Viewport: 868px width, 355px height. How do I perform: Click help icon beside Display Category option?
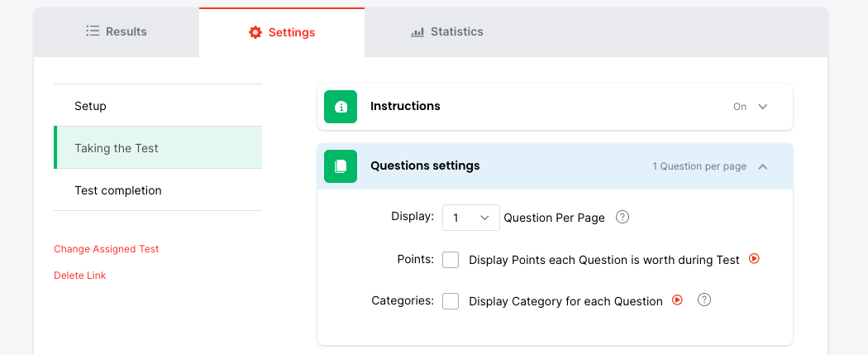704,300
